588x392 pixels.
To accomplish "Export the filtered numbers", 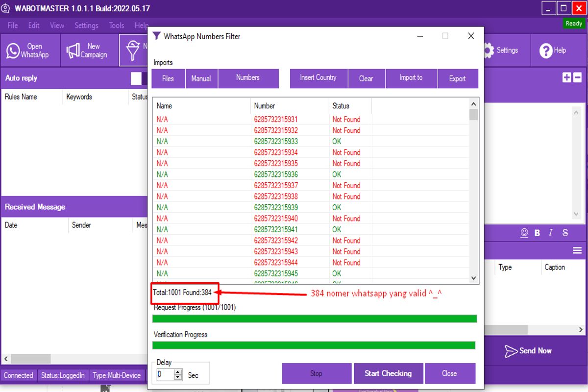I will [458, 78].
